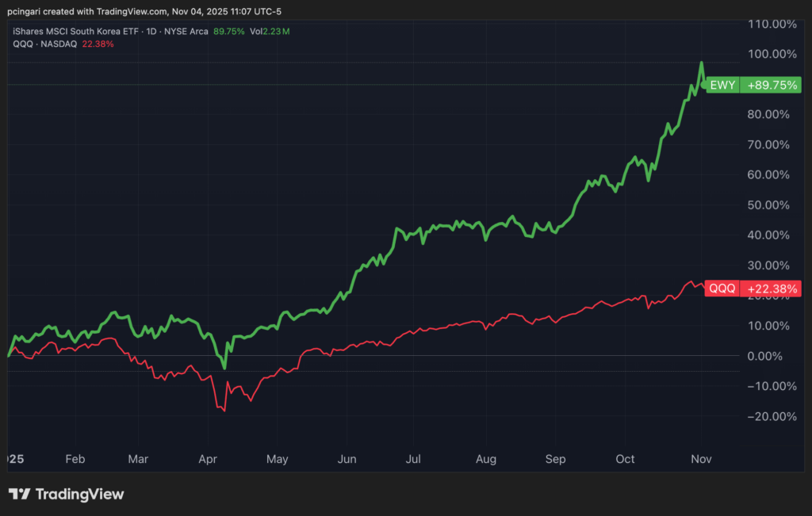Click the red QQQ ticker tag
The image size is (812, 516).
pyautogui.click(x=722, y=289)
